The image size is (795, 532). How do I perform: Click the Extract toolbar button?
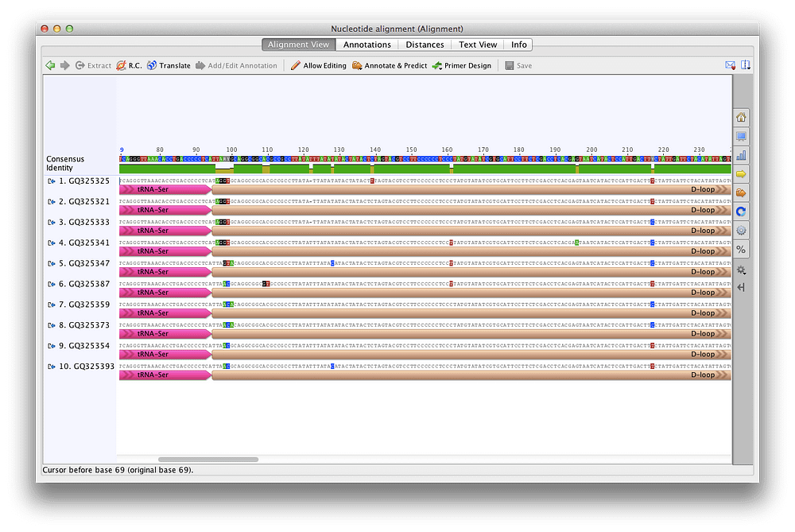93,65
